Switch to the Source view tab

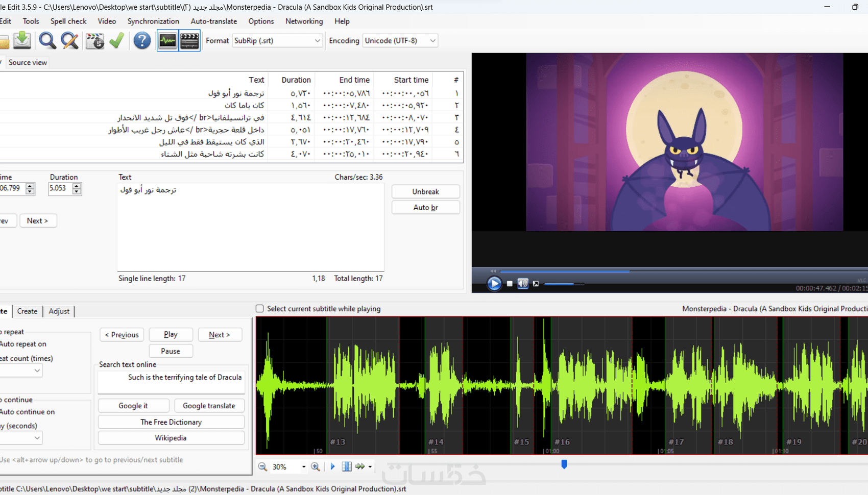pos(28,62)
